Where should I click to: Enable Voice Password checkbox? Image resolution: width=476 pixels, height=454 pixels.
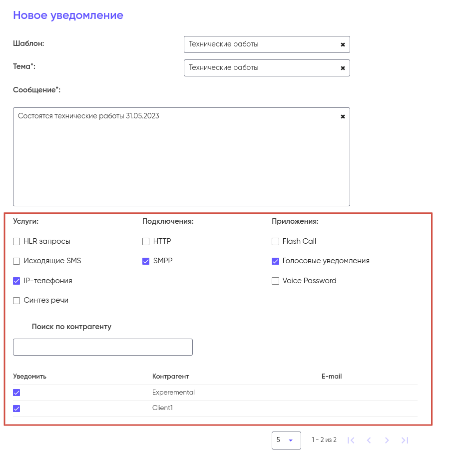tap(275, 281)
